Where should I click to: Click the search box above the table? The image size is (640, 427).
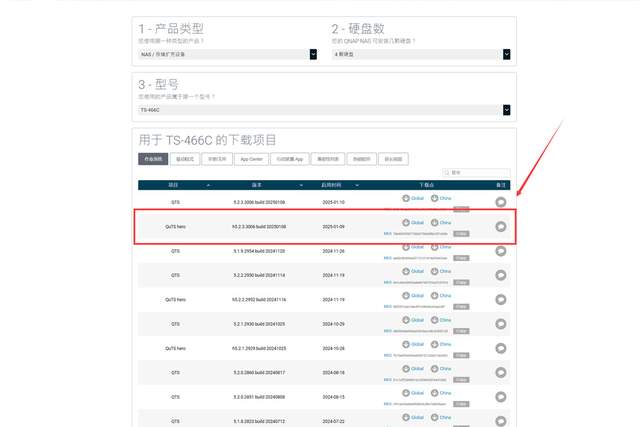click(476, 173)
